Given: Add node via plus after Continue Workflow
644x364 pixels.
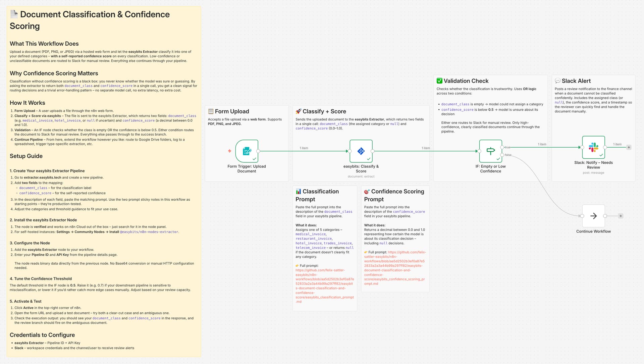Looking at the screenshot, I should click(x=621, y=216).
